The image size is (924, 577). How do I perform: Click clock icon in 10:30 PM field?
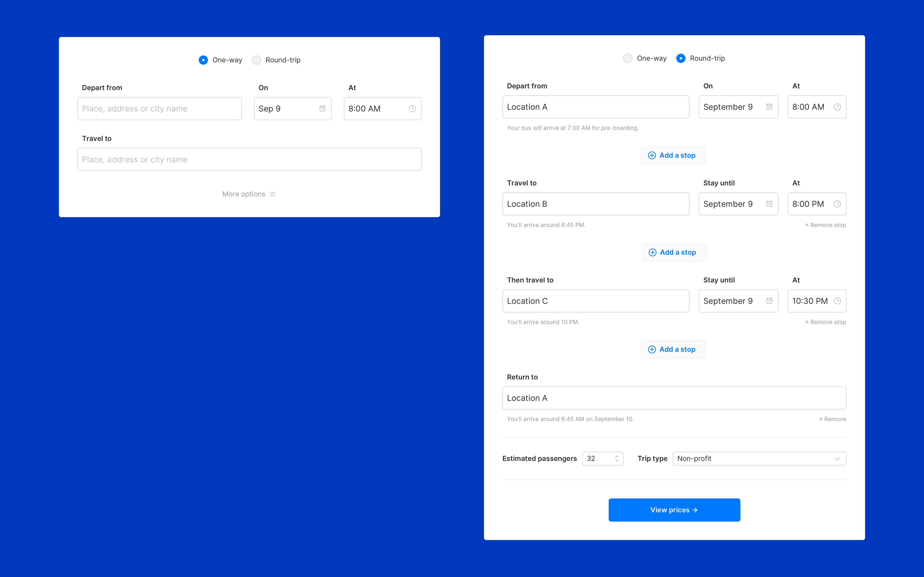tap(837, 301)
